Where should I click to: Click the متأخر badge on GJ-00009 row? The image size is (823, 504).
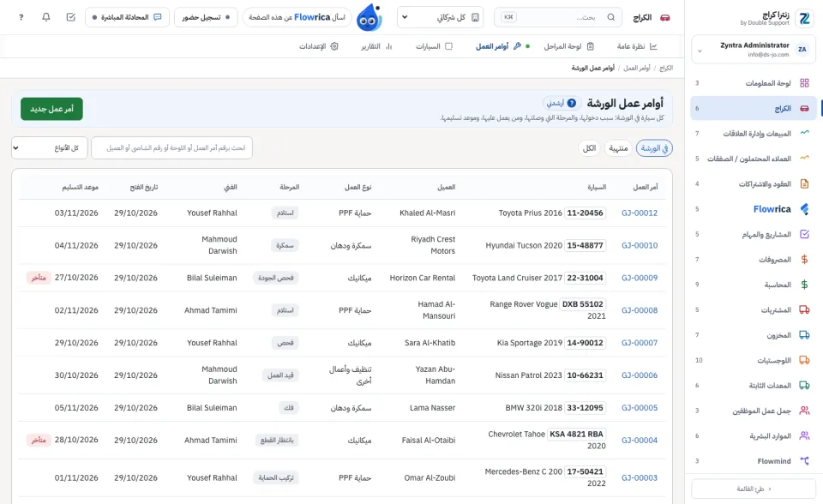[x=39, y=278]
